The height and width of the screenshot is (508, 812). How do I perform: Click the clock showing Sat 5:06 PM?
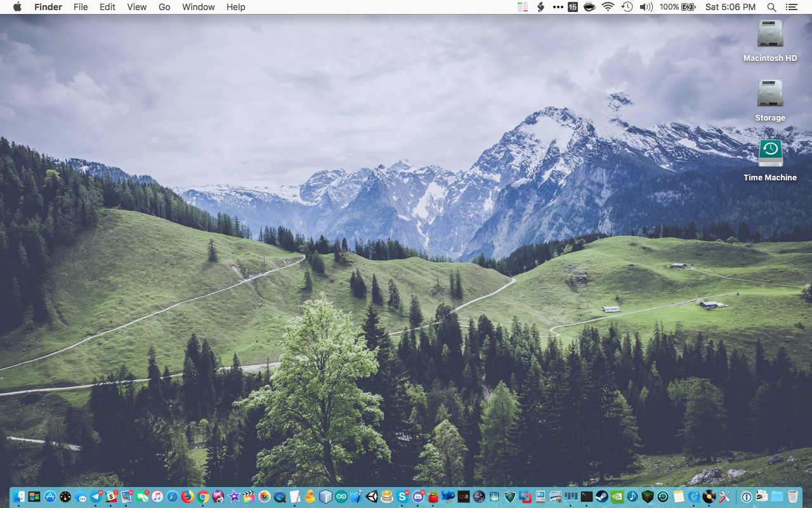point(730,7)
